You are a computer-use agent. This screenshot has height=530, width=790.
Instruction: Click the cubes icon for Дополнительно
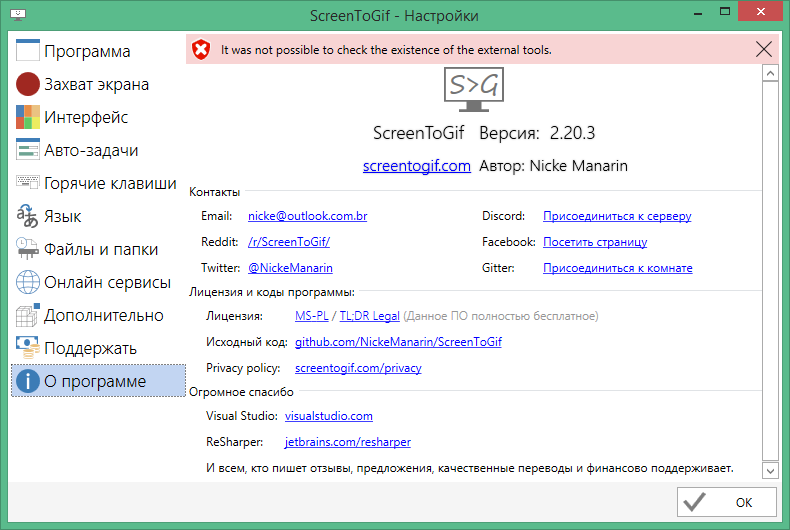[x=28, y=315]
